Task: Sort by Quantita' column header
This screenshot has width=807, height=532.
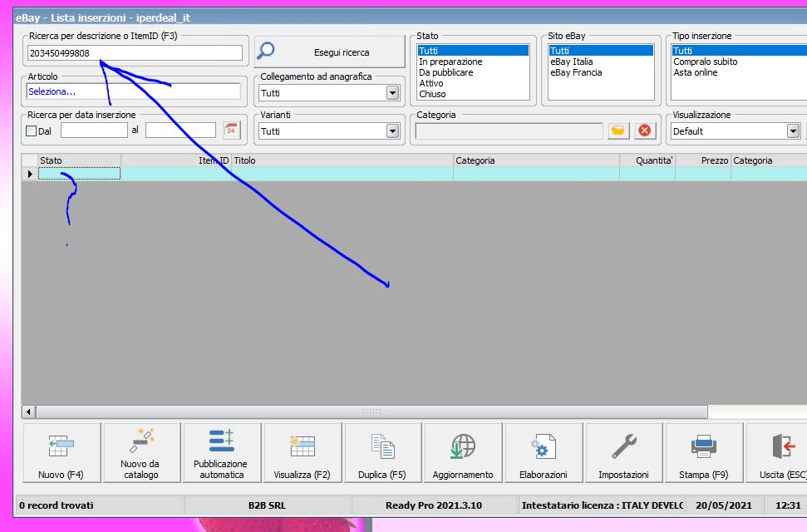Action: point(647,160)
